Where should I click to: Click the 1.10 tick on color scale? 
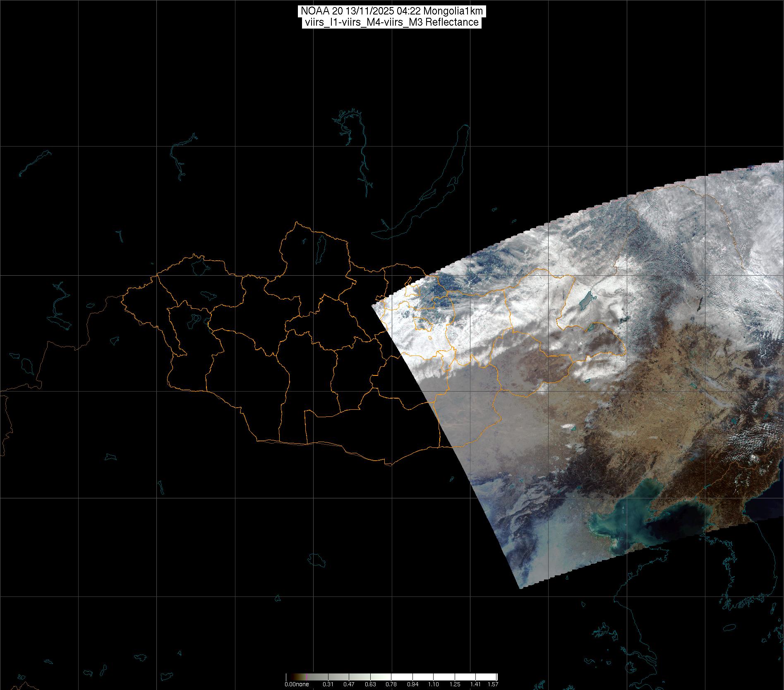434,684
